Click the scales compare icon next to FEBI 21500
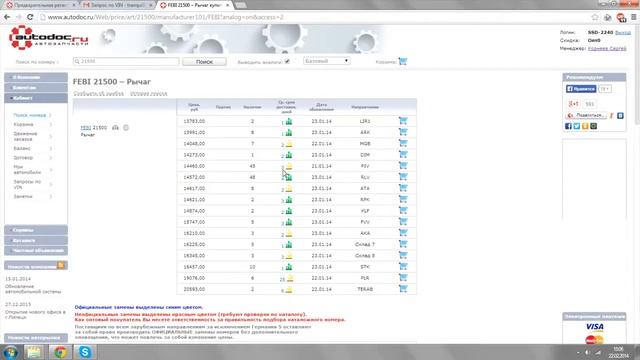The height and width of the screenshot is (360, 640). click(x=116, y=128)
